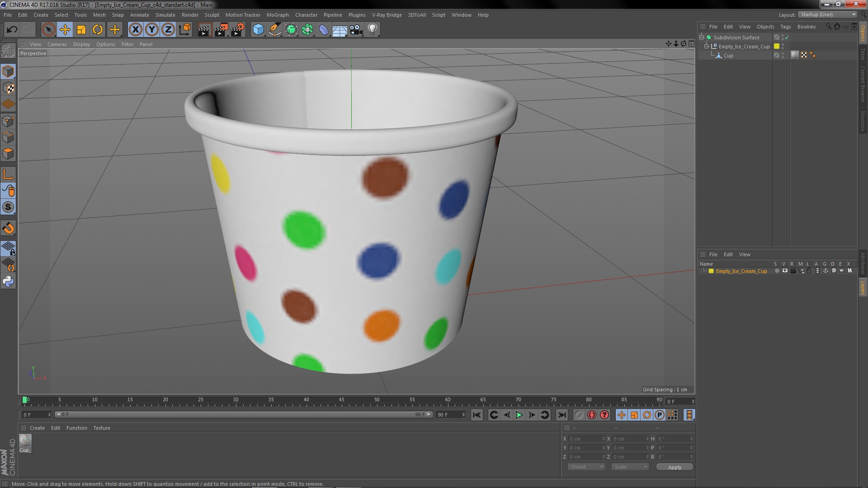
Task: Click the Python script icon
Action: tap(8, 282)
